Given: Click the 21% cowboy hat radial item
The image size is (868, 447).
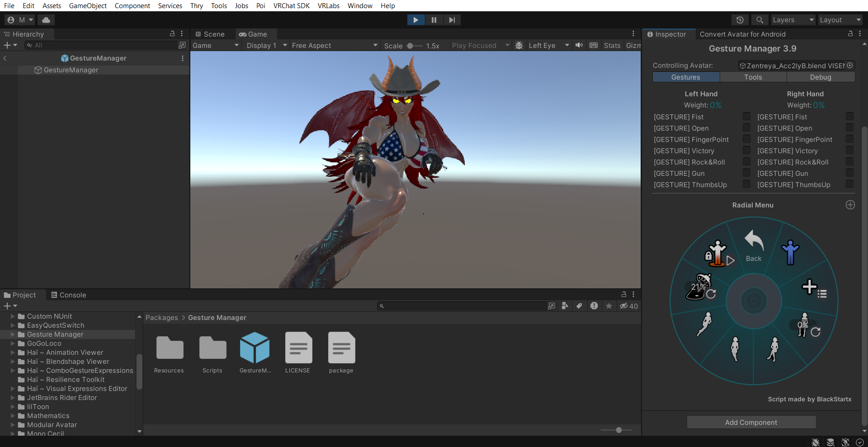Looking at the screenshot, I should [x=701, y=287].
